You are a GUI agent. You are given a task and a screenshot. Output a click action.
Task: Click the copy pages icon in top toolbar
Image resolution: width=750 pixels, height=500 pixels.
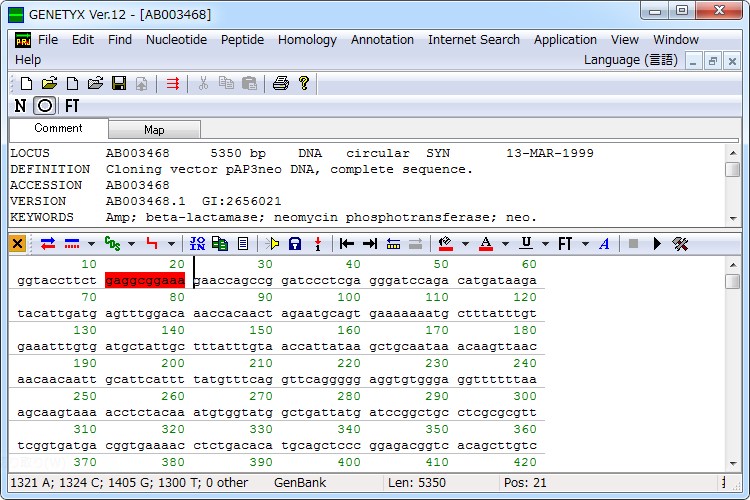click(x=226, y=84)
